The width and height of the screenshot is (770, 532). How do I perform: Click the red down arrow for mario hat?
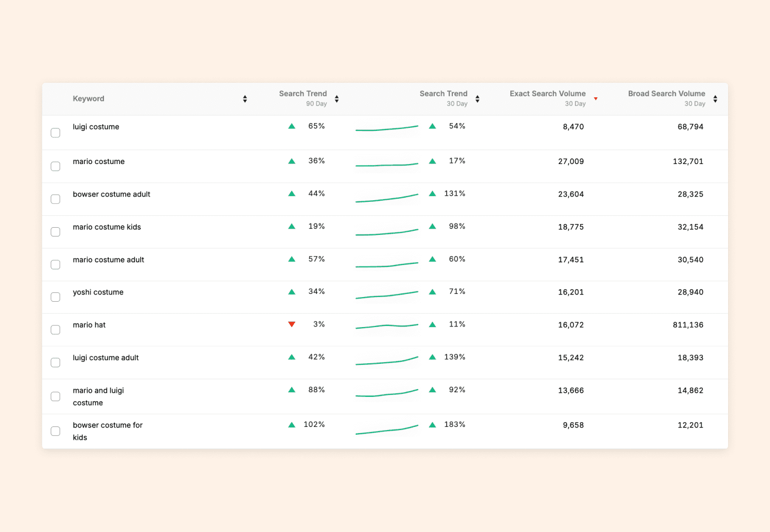tap(292, 324)
